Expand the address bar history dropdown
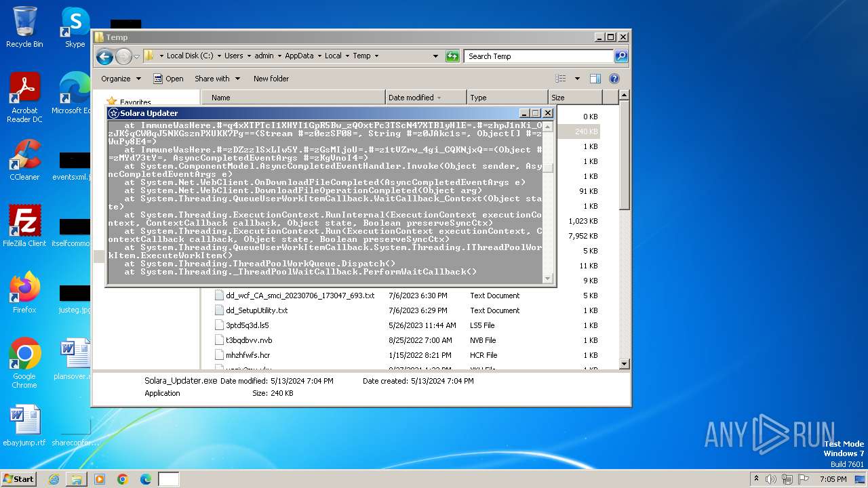The height and width of the screenshot is (488, 868). (x=436, y=56)
